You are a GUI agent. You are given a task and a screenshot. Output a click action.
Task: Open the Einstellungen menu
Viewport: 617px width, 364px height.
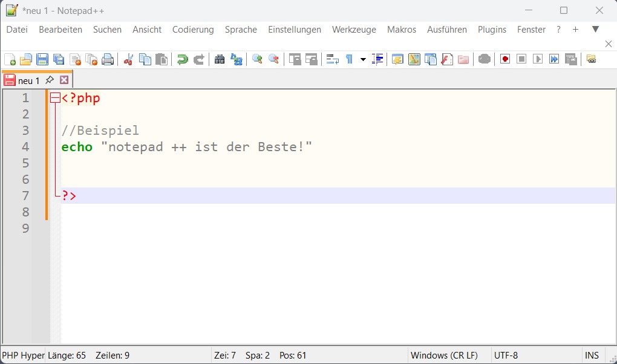(295, 30)
